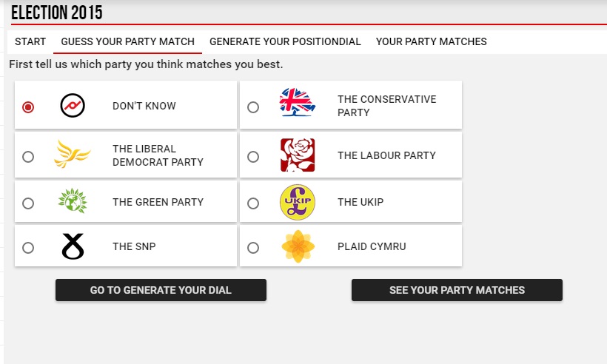This screenshot has width=607, height=364.
Task: Click the UKIP pound sign logo
Action: [x=298, y=202]
